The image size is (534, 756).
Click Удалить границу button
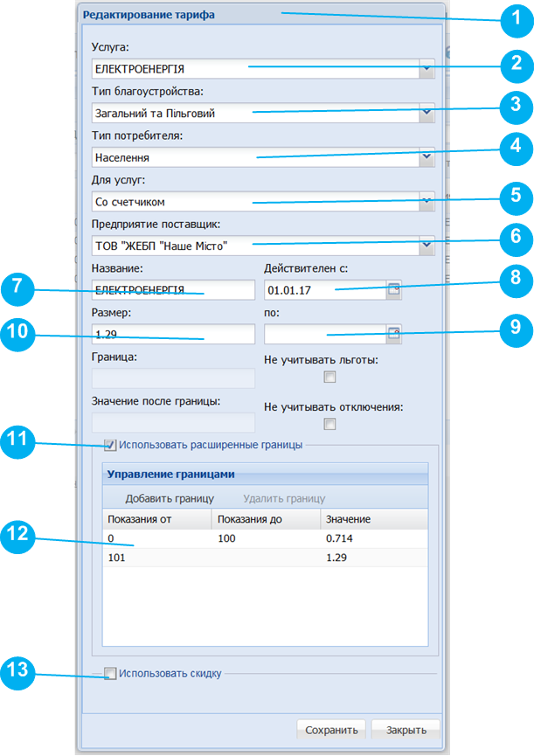click(x=284, y=498)
